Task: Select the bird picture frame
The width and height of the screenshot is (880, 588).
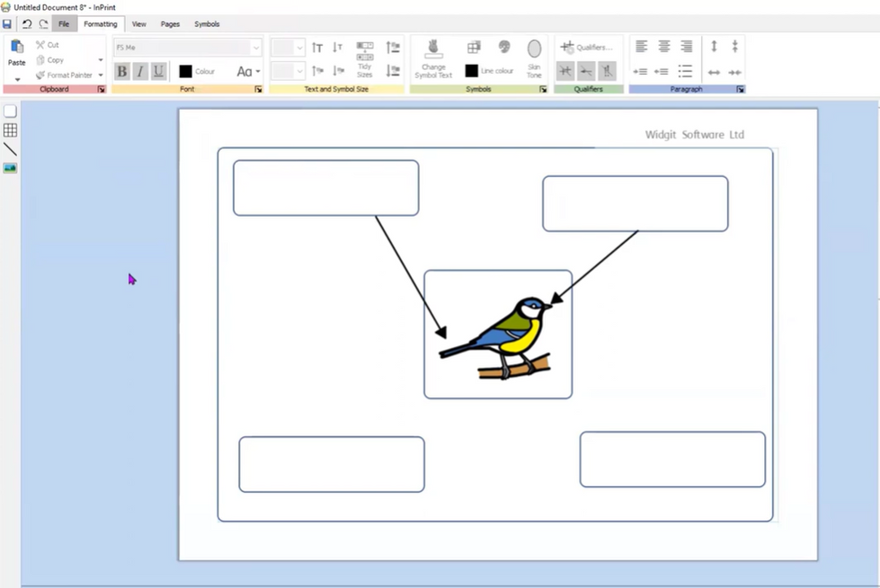Action: point(498,334)
